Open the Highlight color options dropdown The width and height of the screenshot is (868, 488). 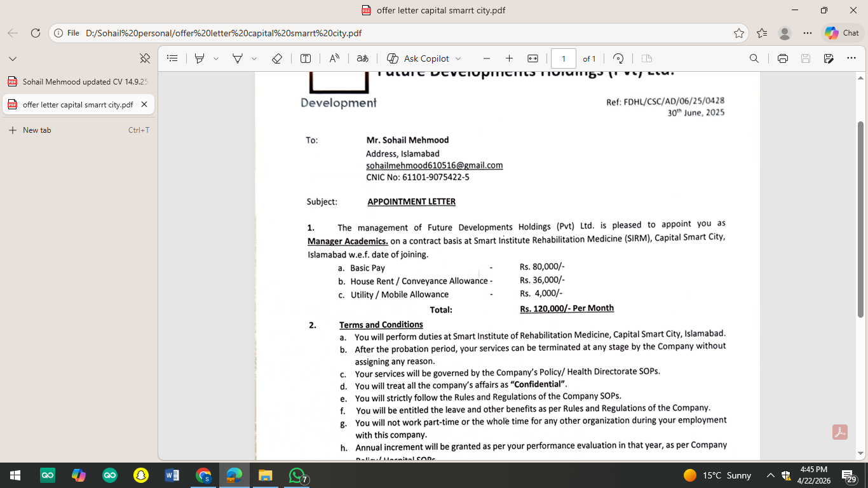[216, 58]
